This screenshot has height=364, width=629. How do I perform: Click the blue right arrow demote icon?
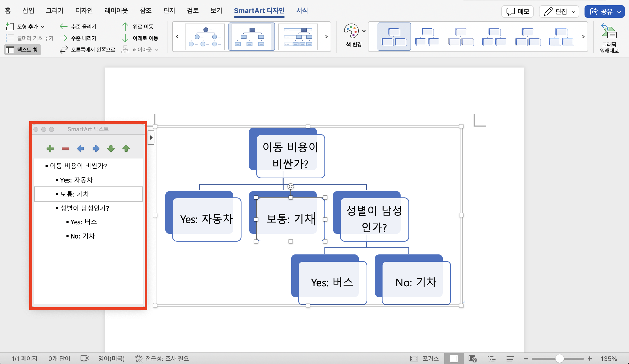coord(96,149)
